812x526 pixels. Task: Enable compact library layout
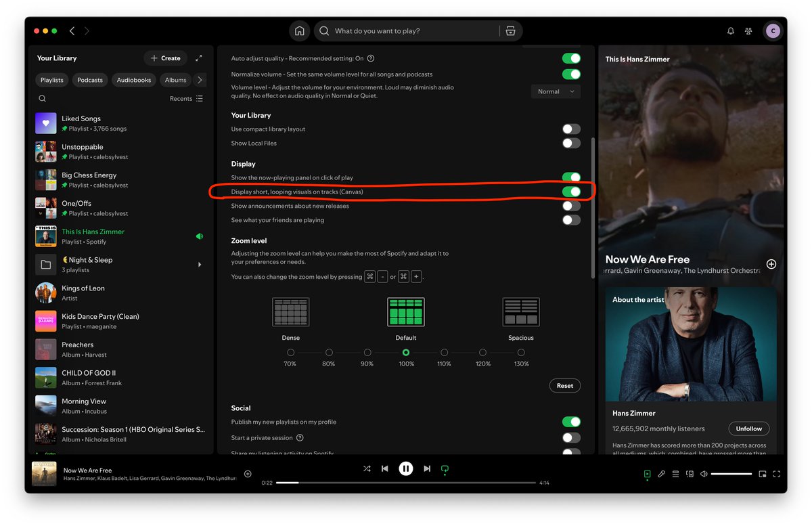571,129
